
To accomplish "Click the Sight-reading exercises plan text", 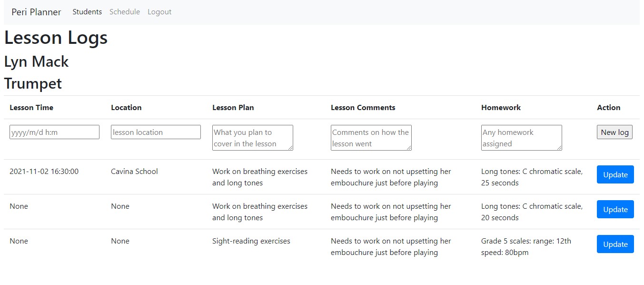I will (x=251, y=241).
